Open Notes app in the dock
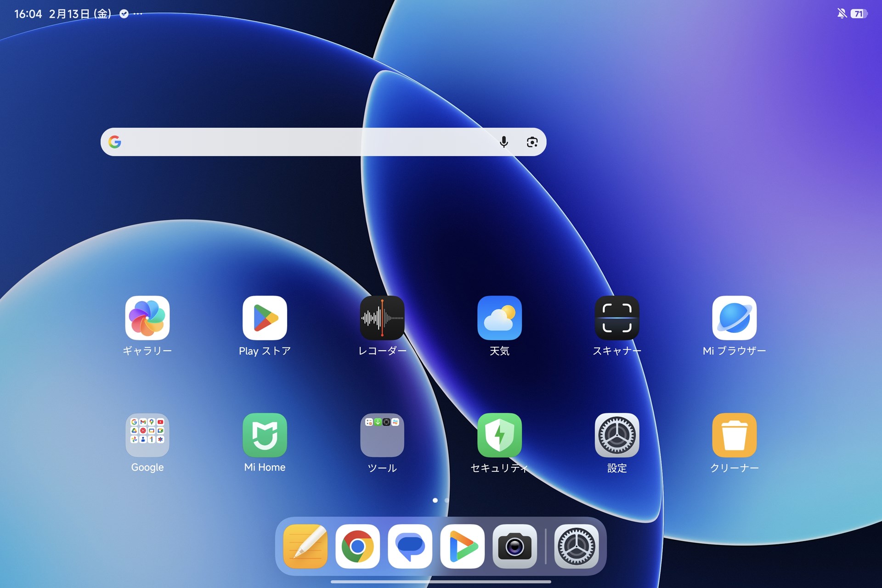This screenshot has width=882, height=588. click(305, 546)
